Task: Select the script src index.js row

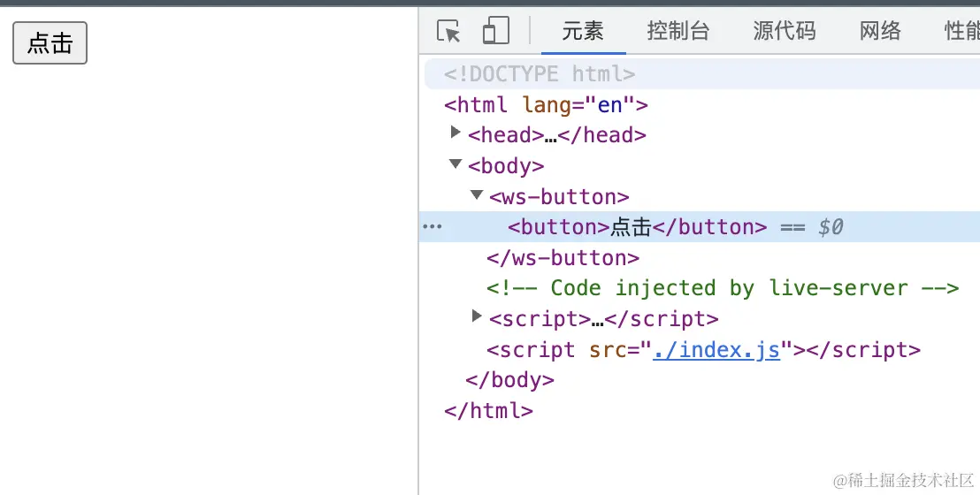Action: coord(704,350)
